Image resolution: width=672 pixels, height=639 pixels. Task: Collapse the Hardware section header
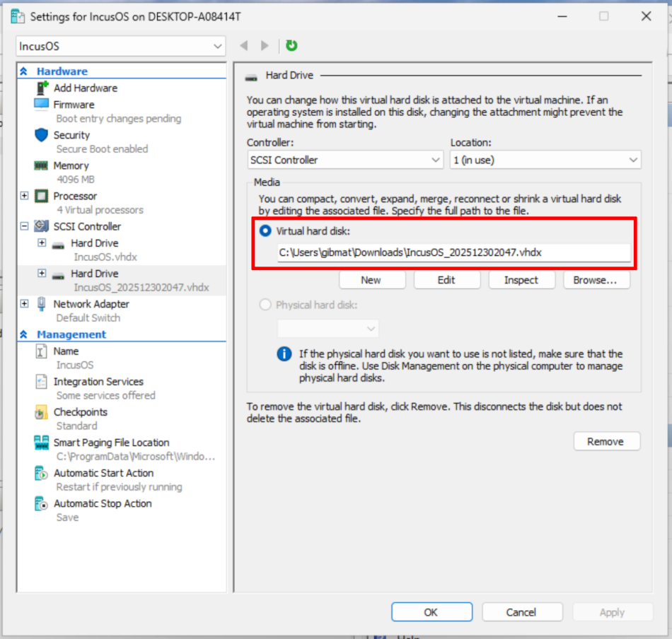24,71
